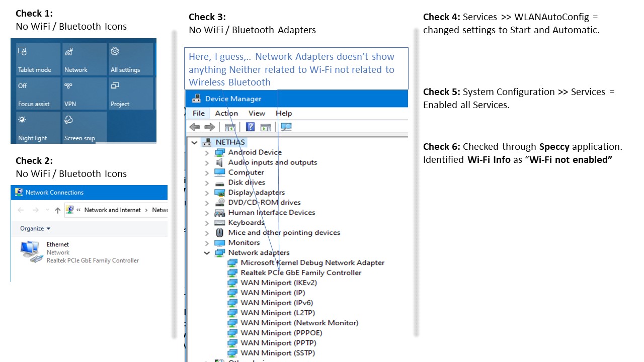
Task: Click the show/hide action pane toolbar icon
Action: click(x=266, y=127)
